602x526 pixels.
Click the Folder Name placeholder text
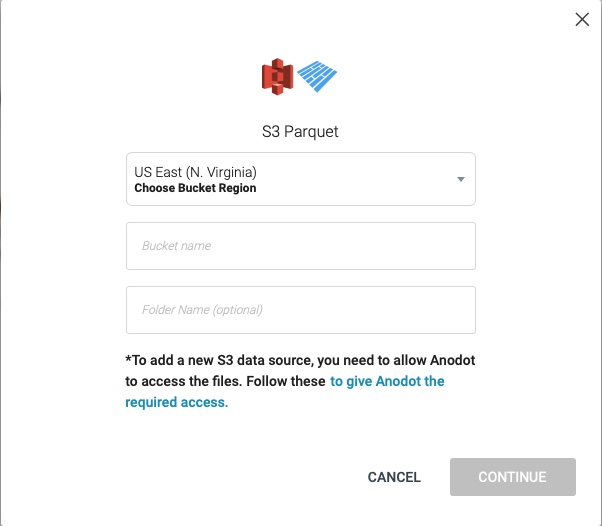pos(202,310)
